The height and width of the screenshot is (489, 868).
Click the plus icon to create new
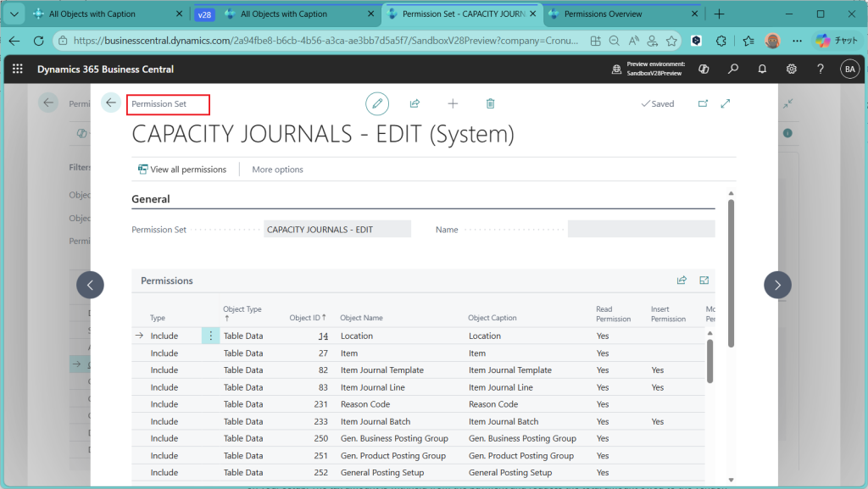tap(453, 103)
